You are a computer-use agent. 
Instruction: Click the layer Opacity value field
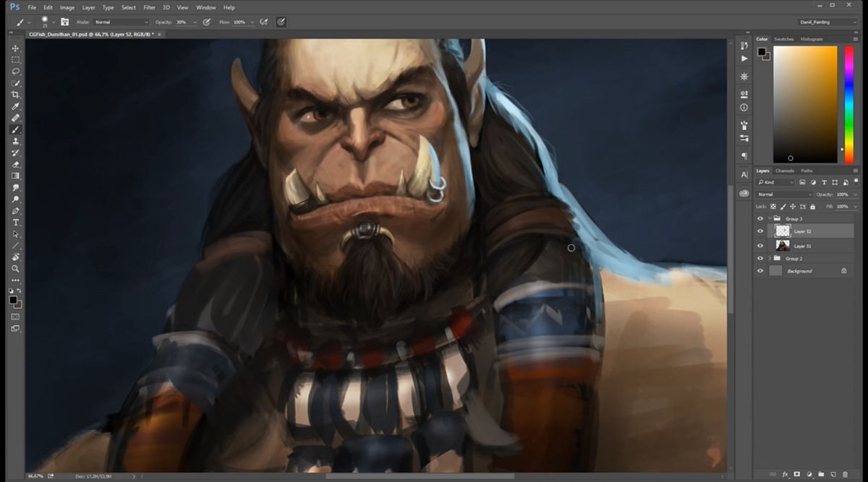tap(841, 194)
